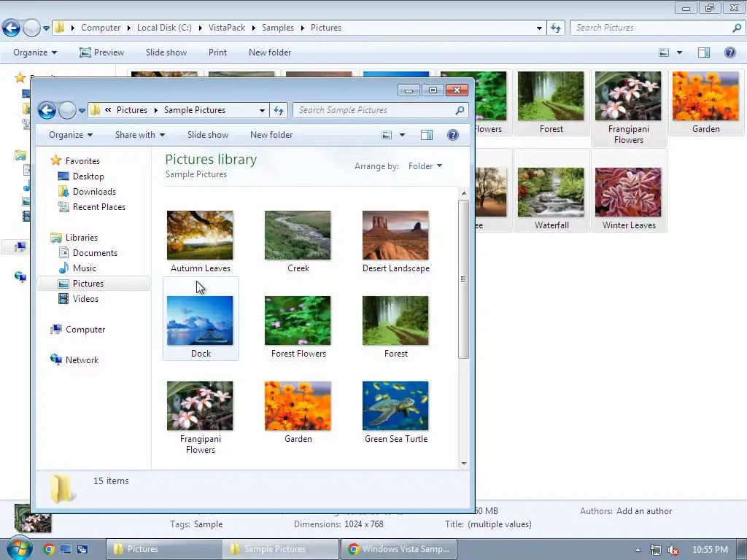Open Organize menu in Sample Pictures window
Screen dimensions: 747x560
[x=71, y=135]
